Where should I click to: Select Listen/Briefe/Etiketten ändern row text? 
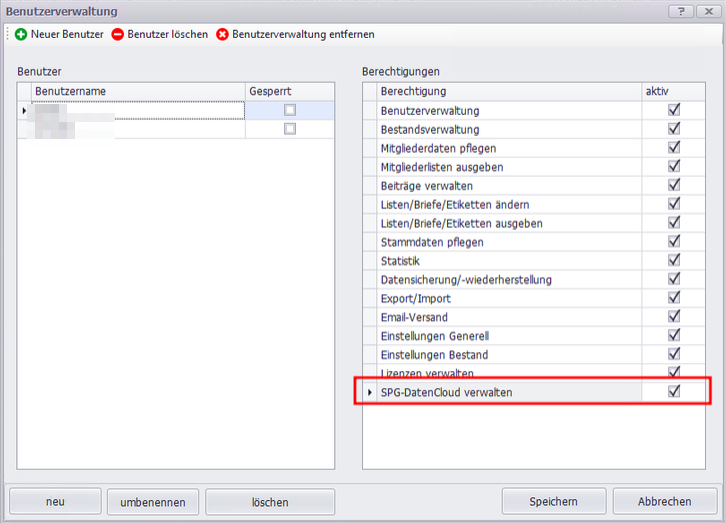(x=455, y=205)
